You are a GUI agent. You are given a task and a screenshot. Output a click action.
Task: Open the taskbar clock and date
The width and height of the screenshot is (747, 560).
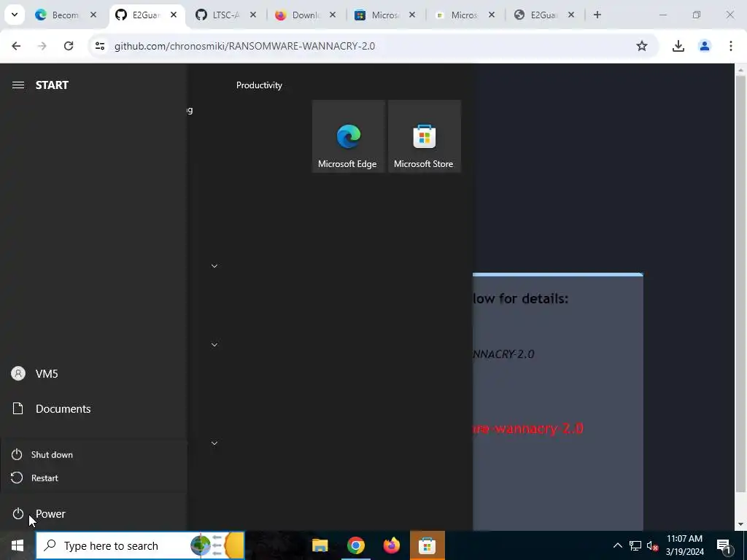(x=684, y=545)
